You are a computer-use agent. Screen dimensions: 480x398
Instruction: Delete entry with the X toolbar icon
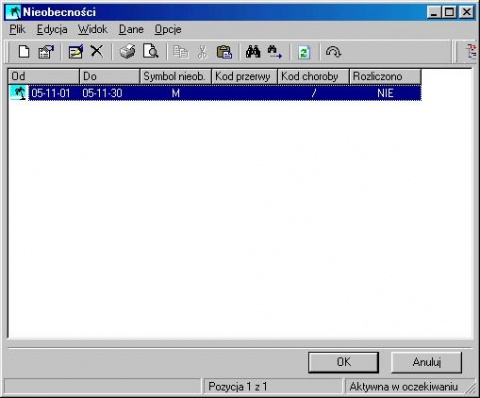tap(97, 51)
